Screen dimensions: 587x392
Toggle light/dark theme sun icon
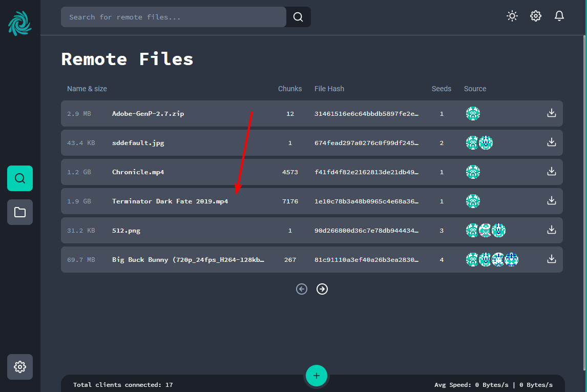tap(512, 16)
